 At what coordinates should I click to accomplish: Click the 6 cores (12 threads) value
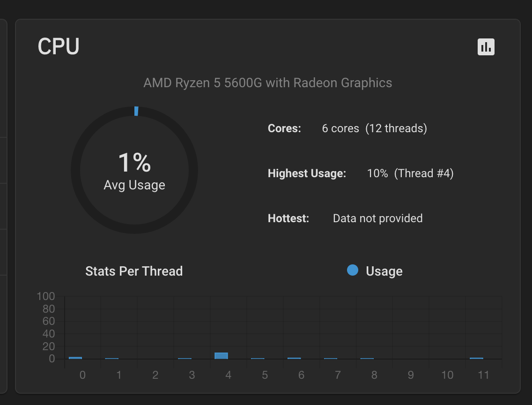(374, 128)
